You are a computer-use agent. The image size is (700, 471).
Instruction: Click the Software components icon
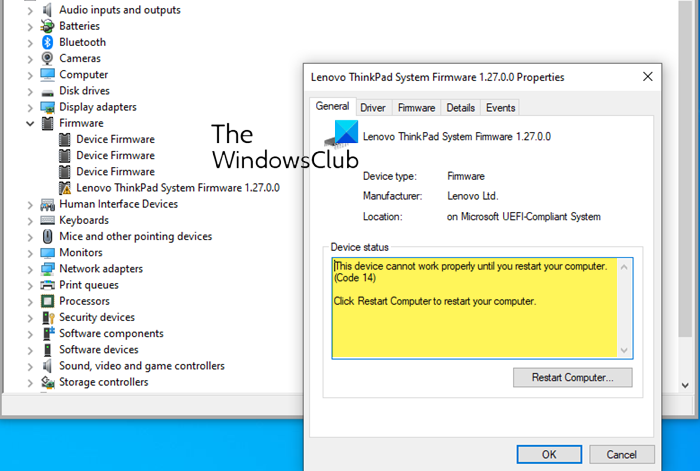tap(47, 333)
